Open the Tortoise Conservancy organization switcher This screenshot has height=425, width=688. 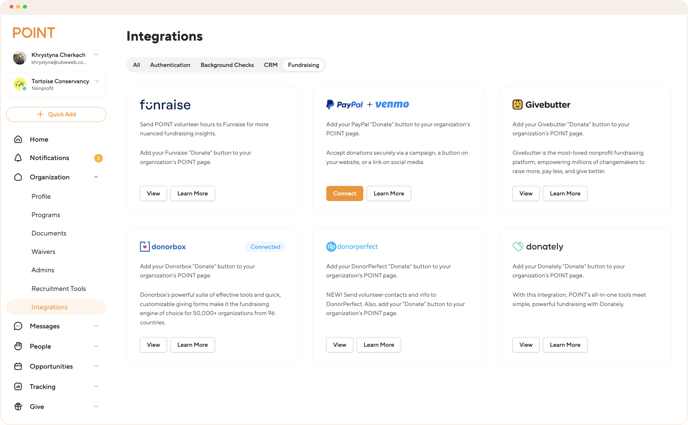click(97, 81)
